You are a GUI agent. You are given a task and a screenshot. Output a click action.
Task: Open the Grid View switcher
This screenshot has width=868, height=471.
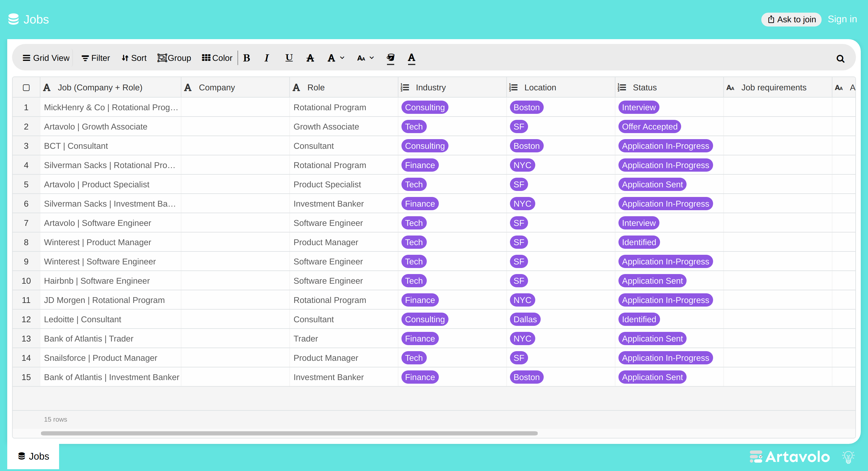click(x=46, y=58)
